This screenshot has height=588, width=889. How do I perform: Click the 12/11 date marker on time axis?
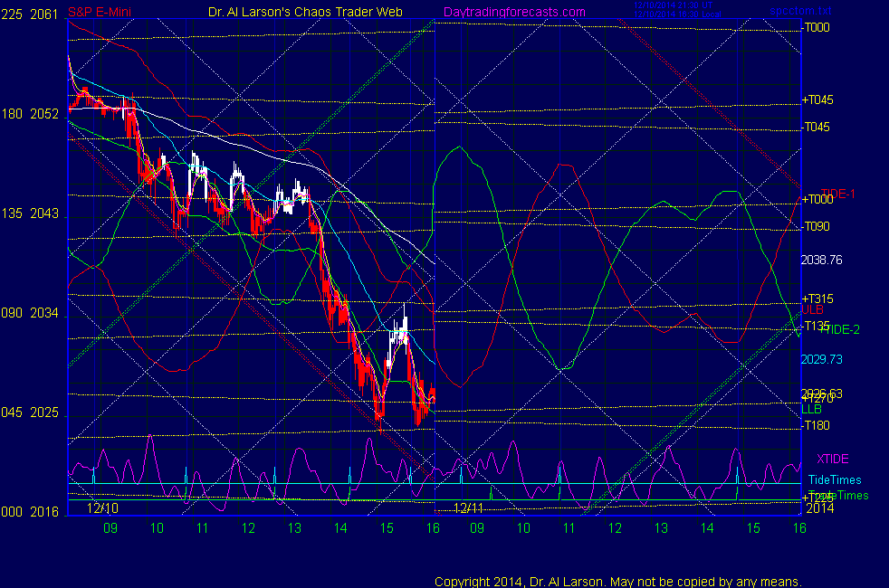coord(469,508)
